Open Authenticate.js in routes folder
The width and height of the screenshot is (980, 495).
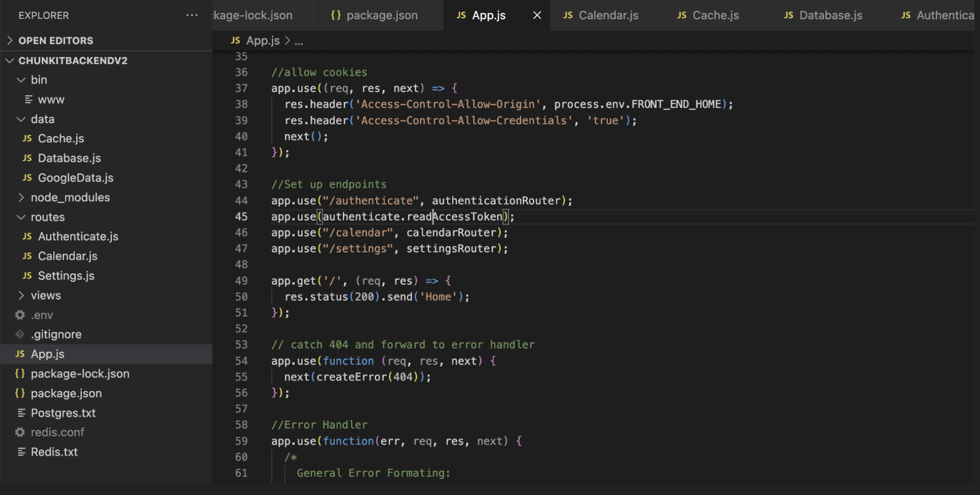pyautogui.click(x=106, y=237)
